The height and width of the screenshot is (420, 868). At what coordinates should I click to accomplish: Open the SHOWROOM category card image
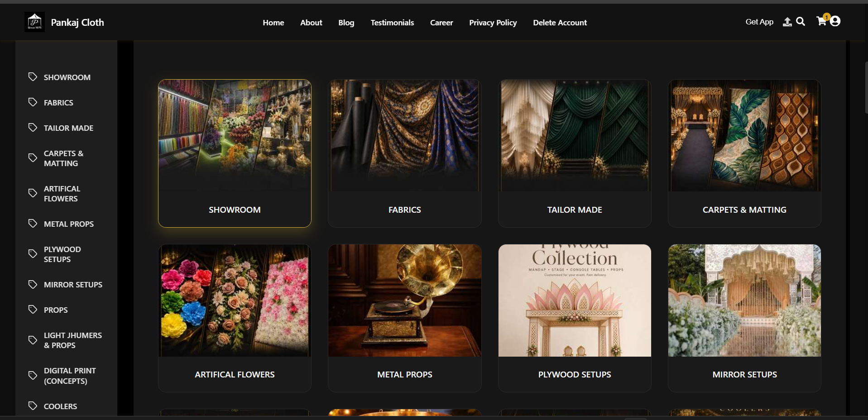click(235, 136)
